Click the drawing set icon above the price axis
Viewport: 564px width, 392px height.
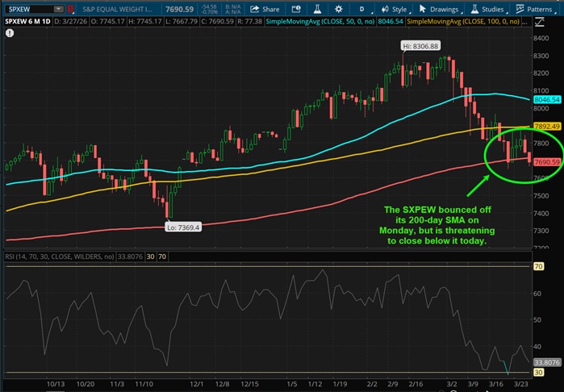(539, 23)
